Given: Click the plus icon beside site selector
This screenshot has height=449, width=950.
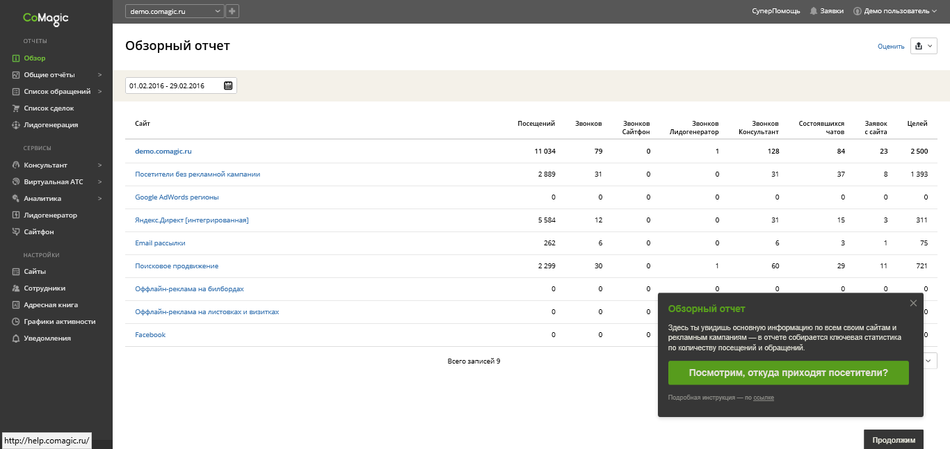Looking at the screenshot, I should [x=233, y=11].
